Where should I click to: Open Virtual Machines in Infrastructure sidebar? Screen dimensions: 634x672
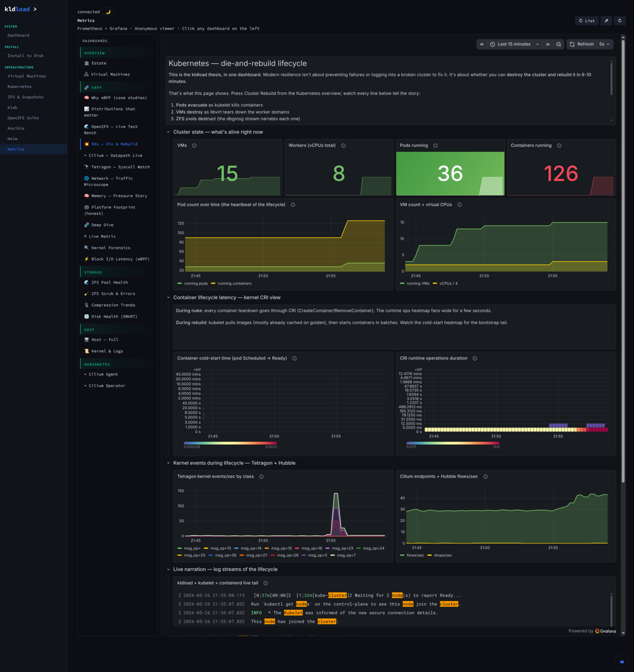(x=27, y=76)
